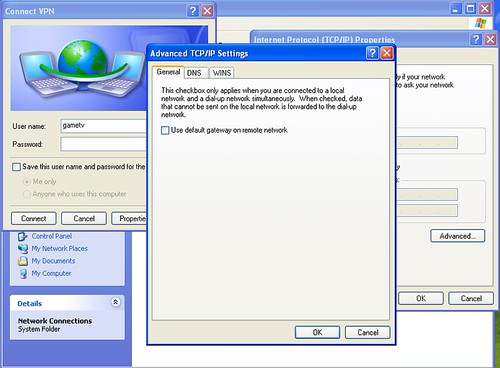Open Control Panel link
Screen dimensions: 500x368
(x=52, y=236)
